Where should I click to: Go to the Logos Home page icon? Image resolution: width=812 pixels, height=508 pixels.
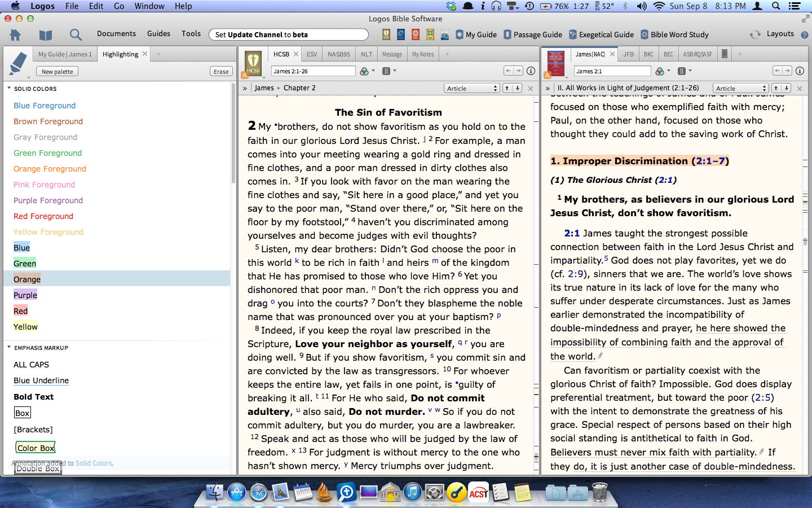click(15, 34)
